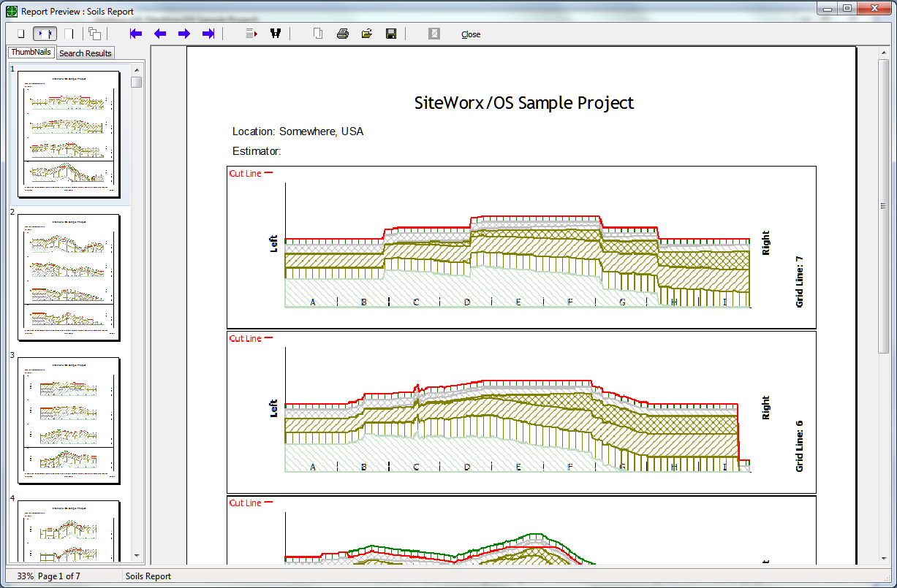The width and height of the screenshot is (897, 588).
Task: Click the Report Preview window app icon
Action: (x=12, y=12)
